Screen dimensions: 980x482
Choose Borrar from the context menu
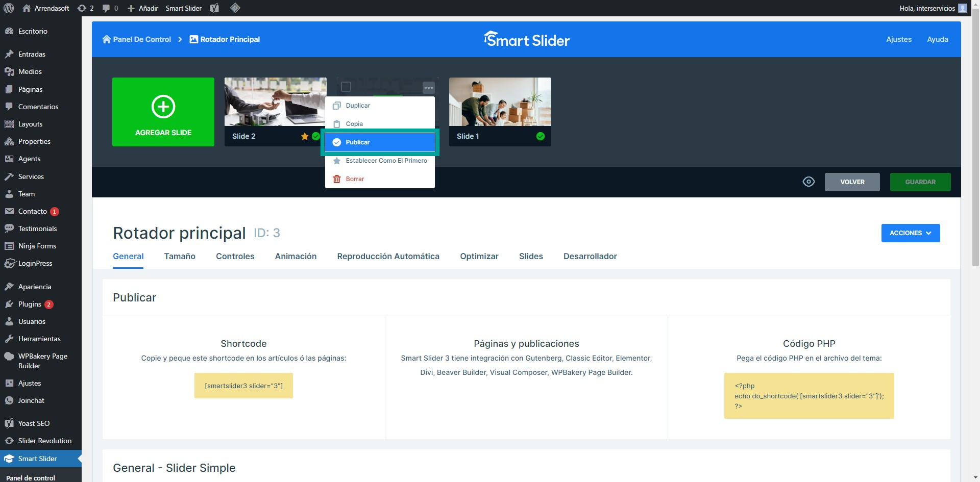[x=380, y=179]
